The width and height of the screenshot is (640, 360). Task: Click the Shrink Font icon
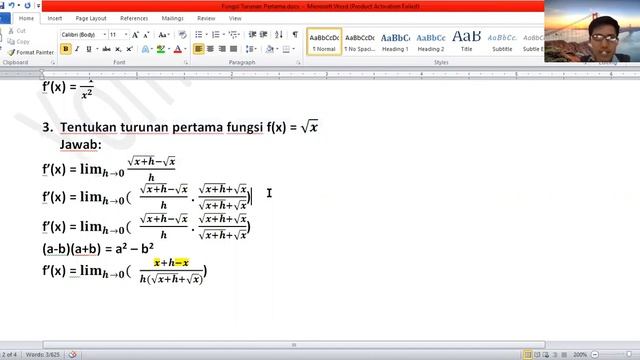tap(146, 35)
